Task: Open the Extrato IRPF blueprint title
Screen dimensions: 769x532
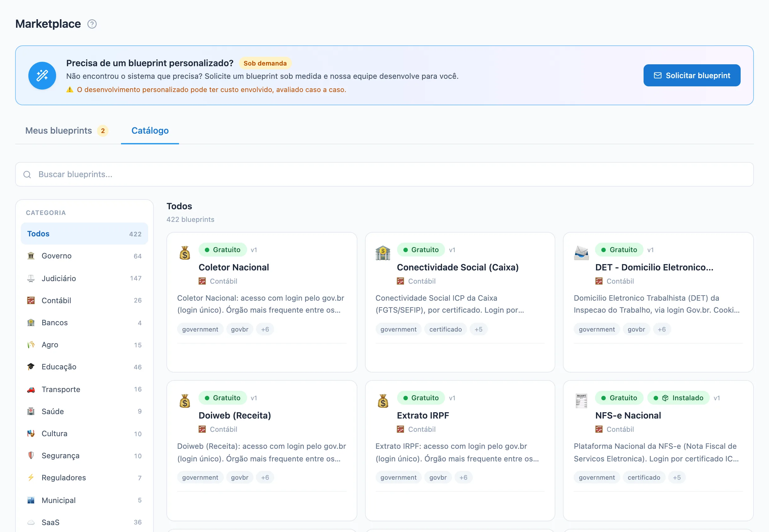Action: click(423, 416)
